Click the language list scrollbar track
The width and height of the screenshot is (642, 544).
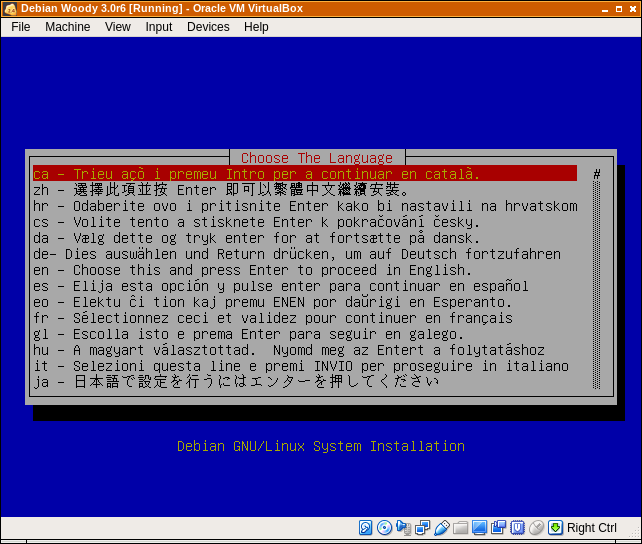[x=597, y=285]
